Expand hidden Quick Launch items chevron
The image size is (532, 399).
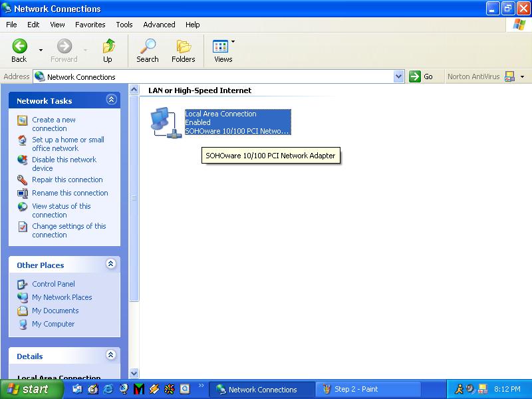(201, 385)
